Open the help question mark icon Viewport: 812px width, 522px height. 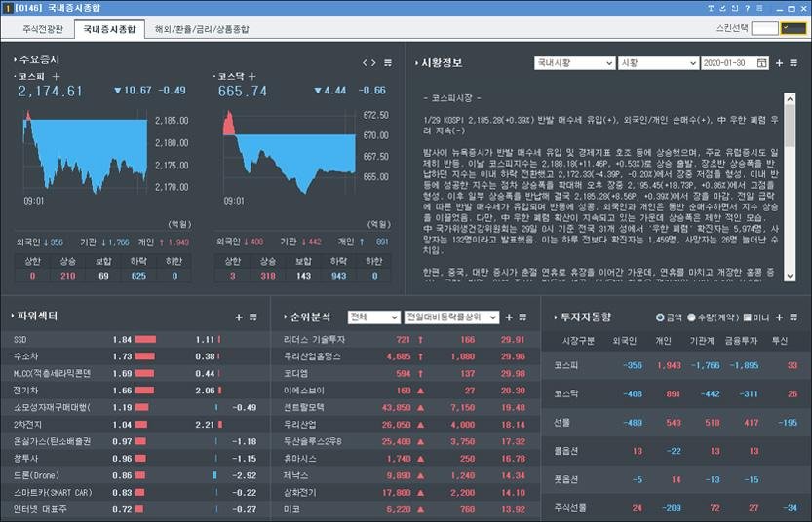click(748, 8)
